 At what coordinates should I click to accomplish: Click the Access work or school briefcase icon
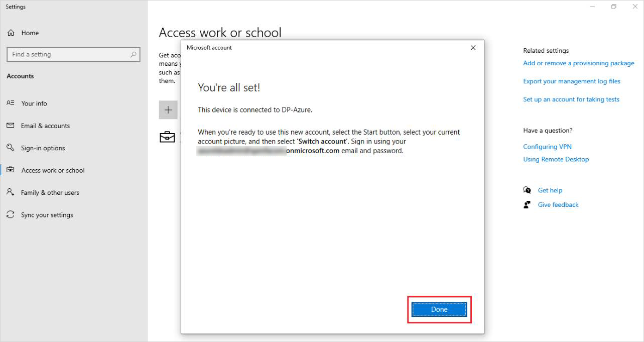(x=11, y=170)
